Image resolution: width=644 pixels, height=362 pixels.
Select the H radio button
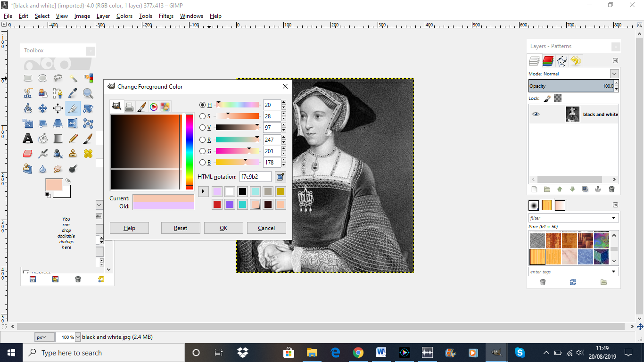[202, 105]
